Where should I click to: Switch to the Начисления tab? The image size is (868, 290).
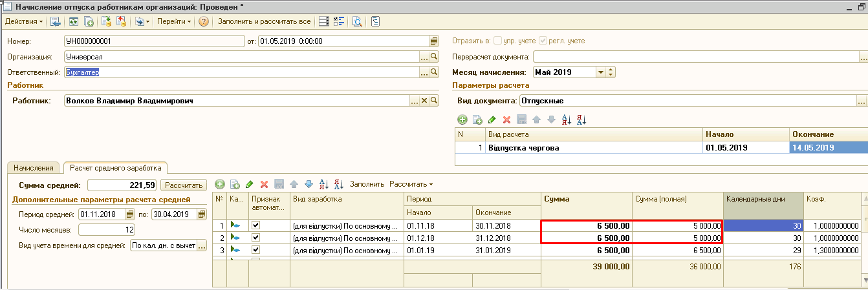(x=34, y=168)
